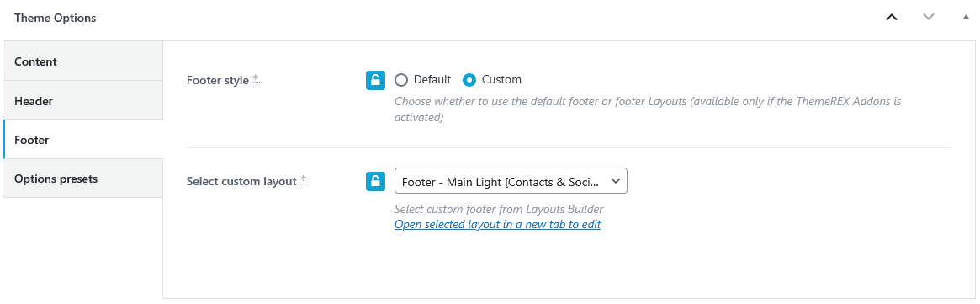Select the Default footer style radio button

tap(401, 80)
